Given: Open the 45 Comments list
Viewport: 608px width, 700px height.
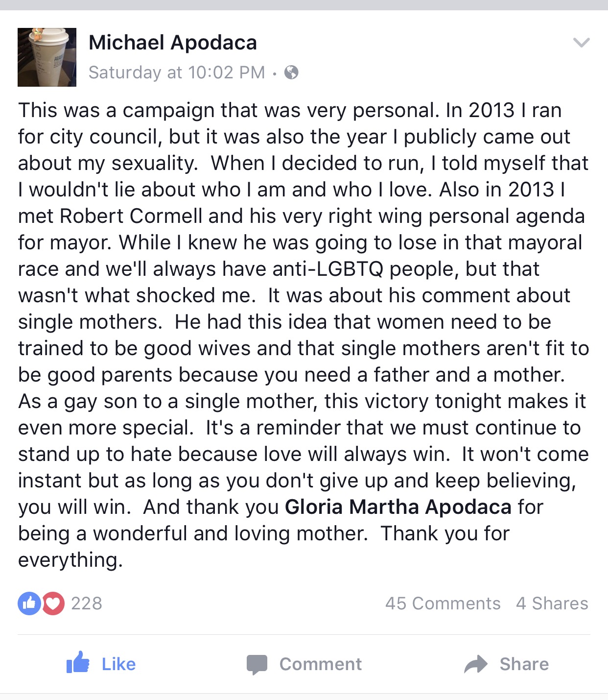Looking at the screenshot, I should (x=443, y=603).
